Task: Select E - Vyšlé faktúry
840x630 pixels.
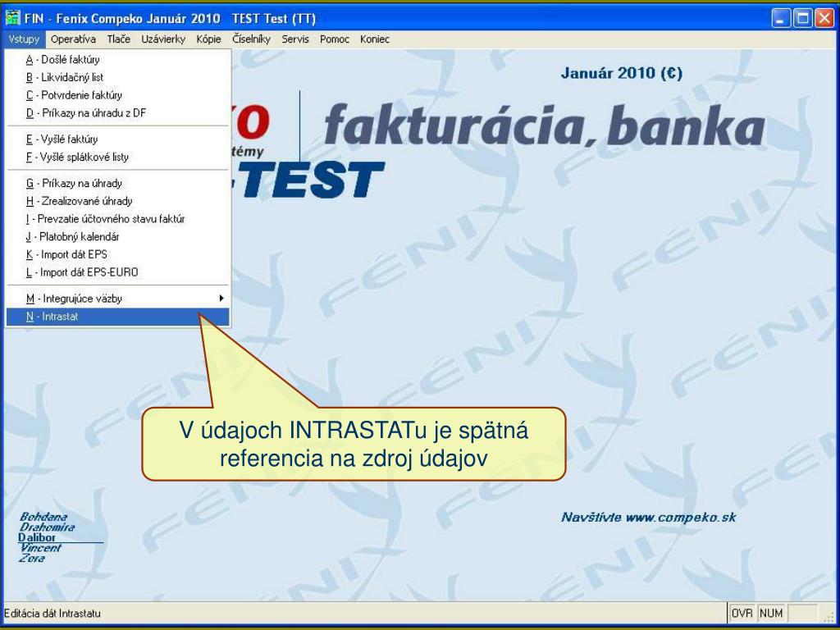Action: [118, 139]
